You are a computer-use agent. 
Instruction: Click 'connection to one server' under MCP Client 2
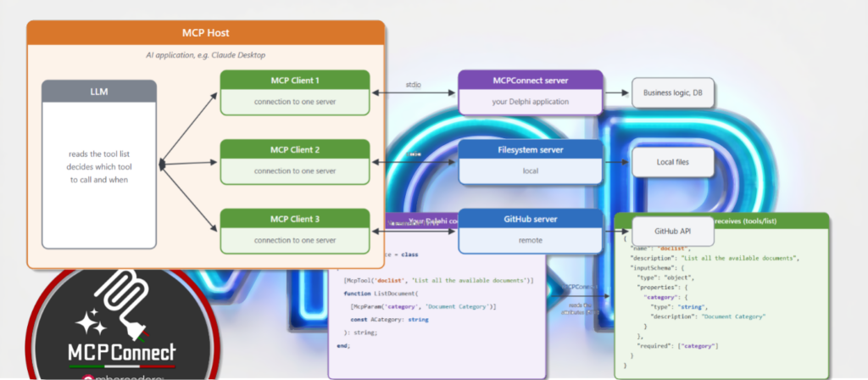point(295,171)
